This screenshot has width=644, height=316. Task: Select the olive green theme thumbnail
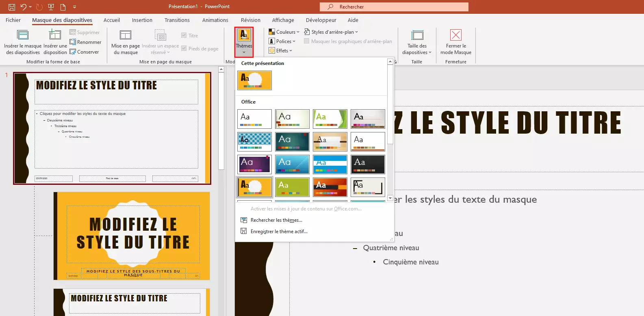coord(292,187)
